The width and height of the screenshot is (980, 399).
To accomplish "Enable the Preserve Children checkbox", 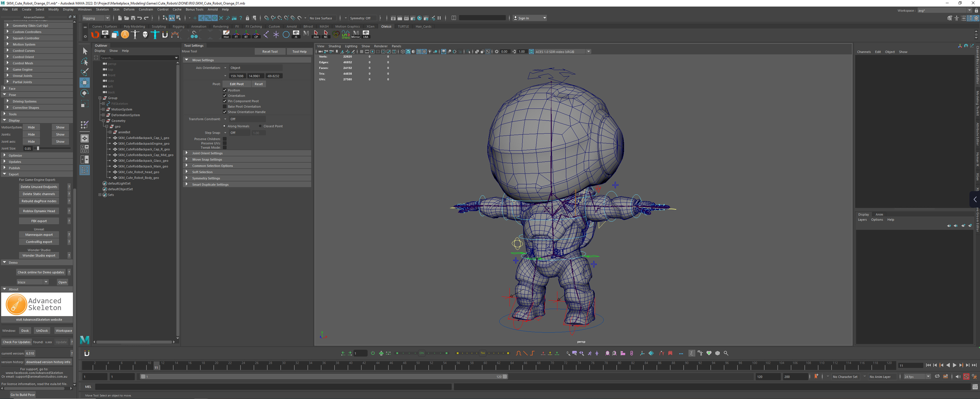I will click(225, 139).
